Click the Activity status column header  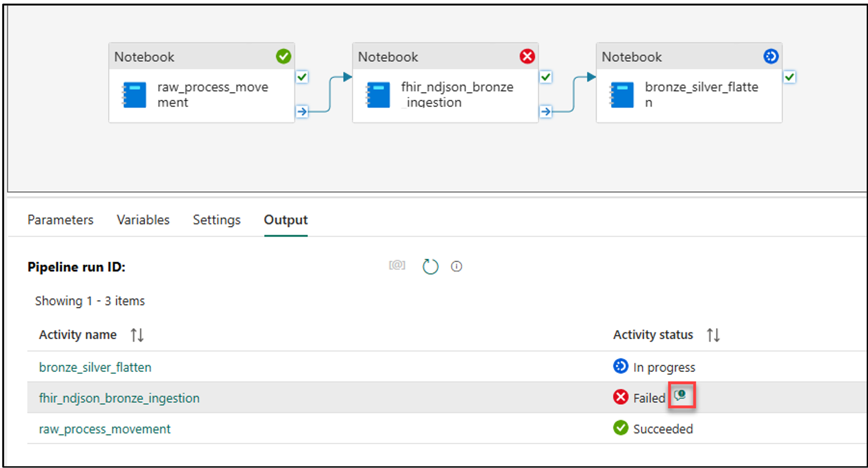point(653,335)
